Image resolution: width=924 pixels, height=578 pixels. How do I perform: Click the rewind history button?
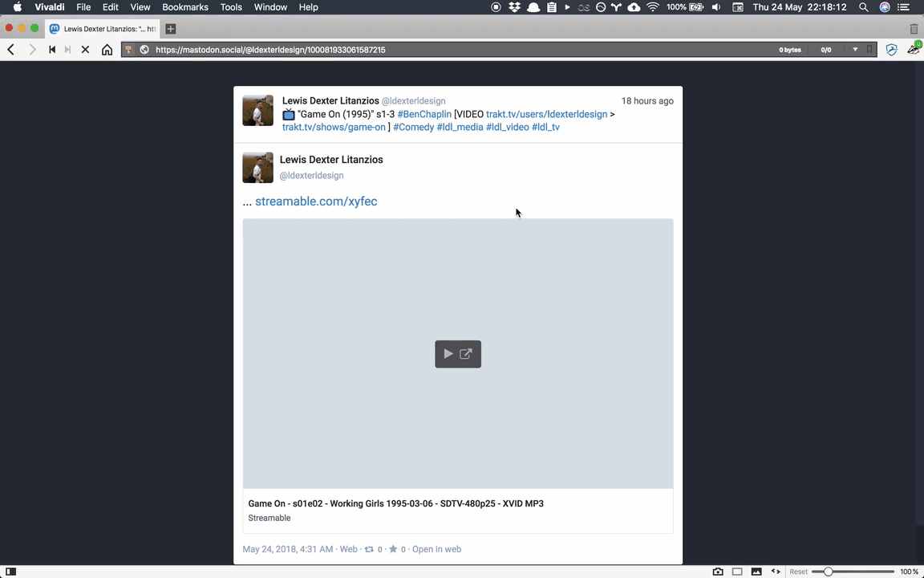click(x=52, y=50)
